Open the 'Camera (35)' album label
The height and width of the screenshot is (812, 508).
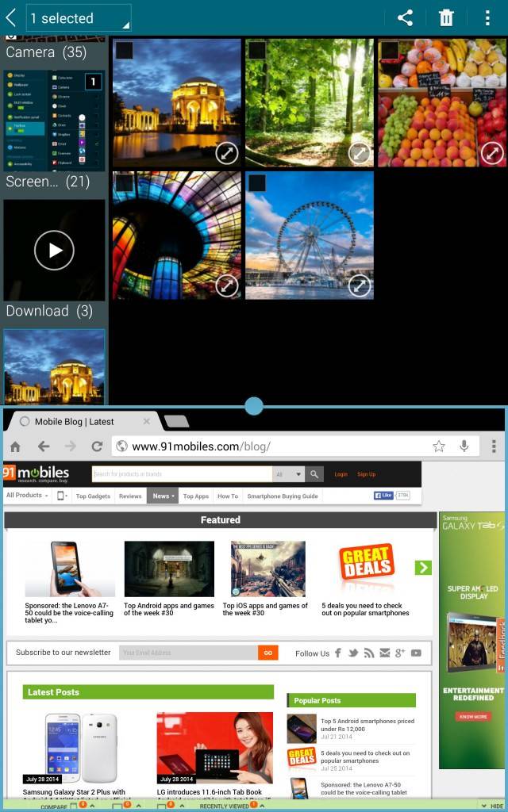pyautogui.click(x=45, y=52)
